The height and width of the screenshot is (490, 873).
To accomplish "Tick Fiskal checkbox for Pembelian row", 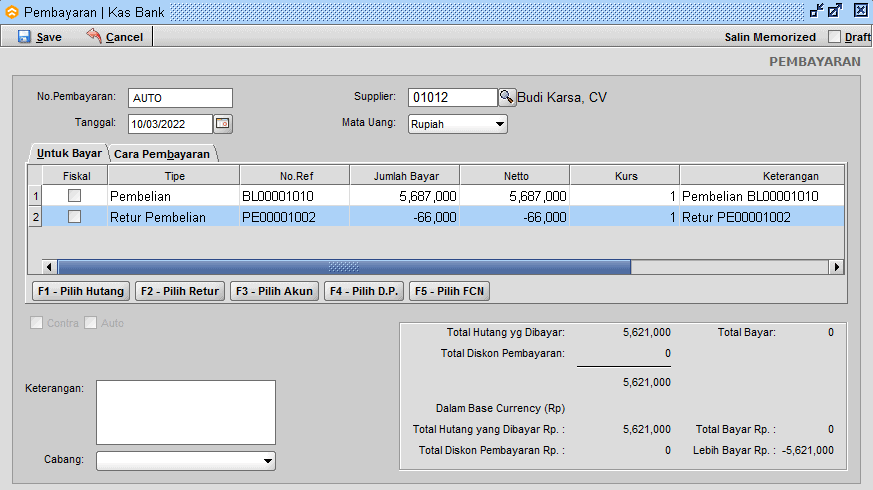I will (74, 195).
